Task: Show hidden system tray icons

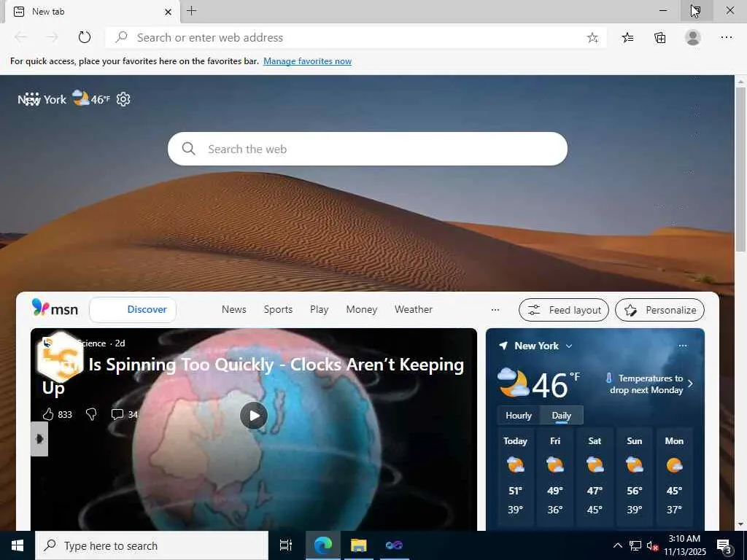Action: click(x=617, y=545)
